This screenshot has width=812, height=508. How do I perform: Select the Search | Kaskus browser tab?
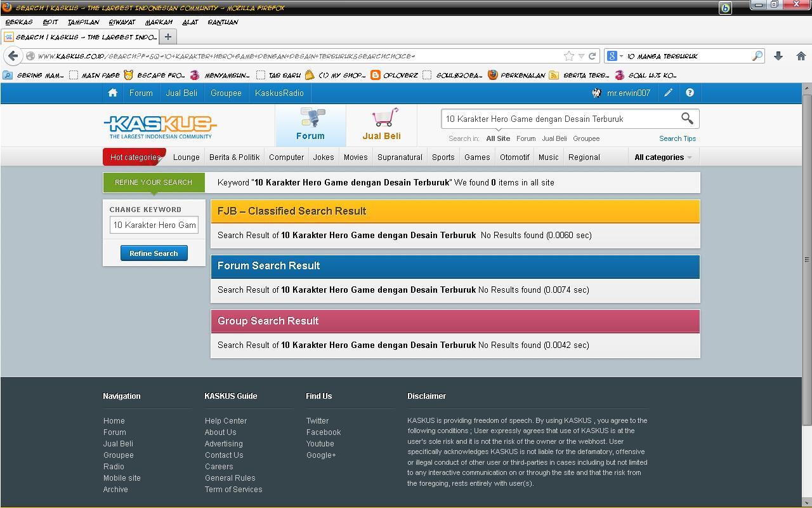click(x=79, y=37)
